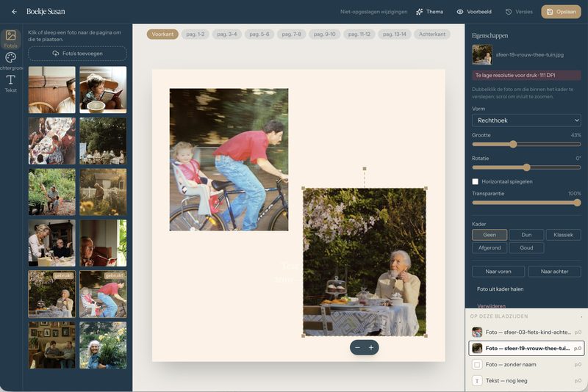This screenshot has height=392, width=588.
Task: Adjust the Transparantie slider
Action: 526,203
